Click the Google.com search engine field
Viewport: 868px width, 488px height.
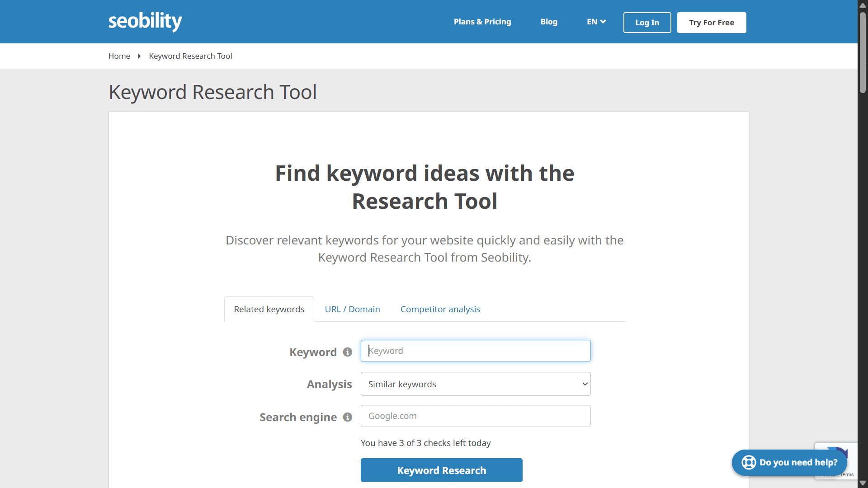[x=476, y=416]
